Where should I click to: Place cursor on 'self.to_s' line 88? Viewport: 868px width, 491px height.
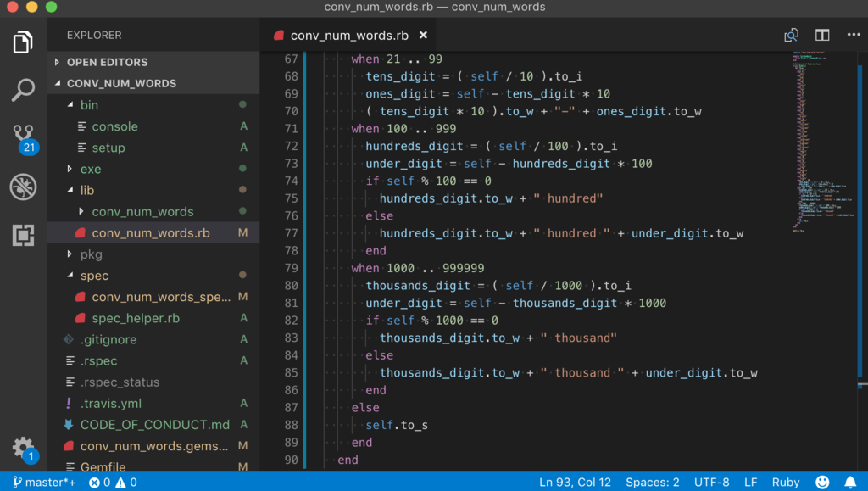[397, 425]
